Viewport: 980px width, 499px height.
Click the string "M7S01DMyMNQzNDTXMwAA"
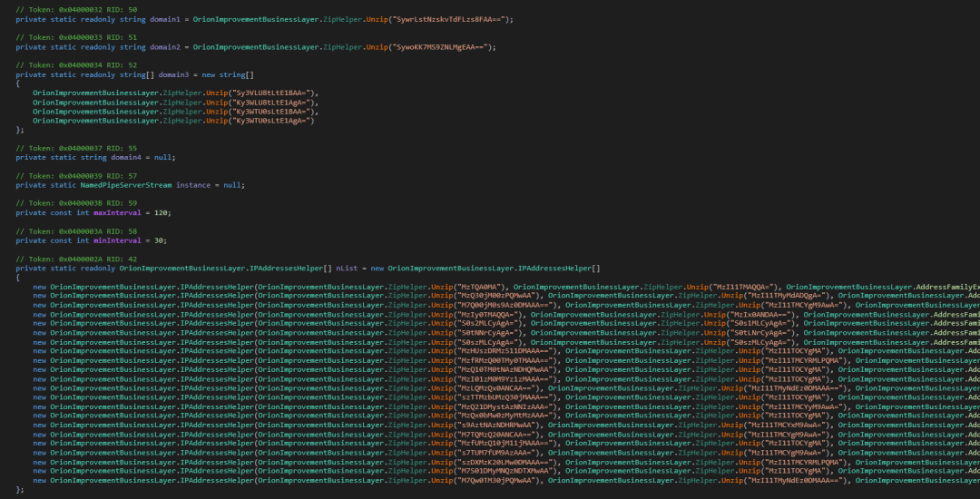504,471
